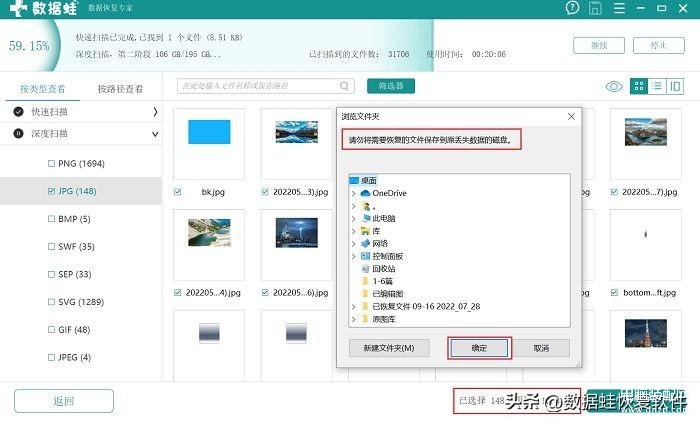The width and height of the screenshot is (700, 423).
Task: Check the BMP (5) checkbox
Action: point(51,219)
